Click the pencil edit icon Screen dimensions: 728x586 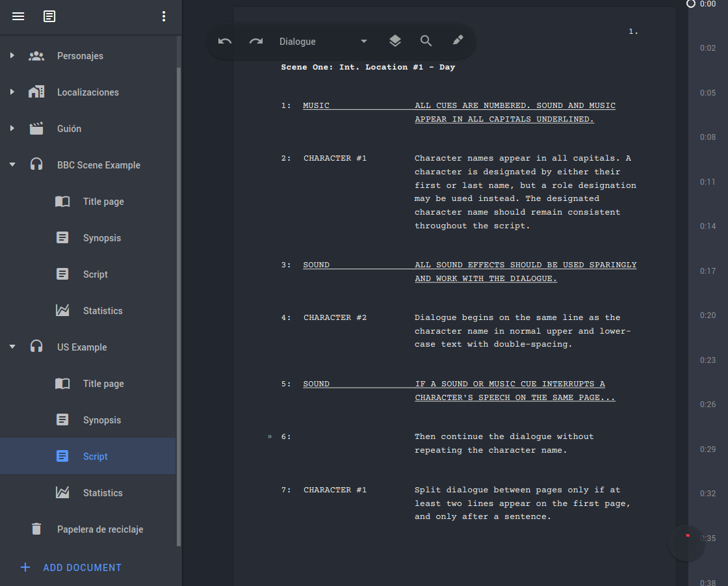coord(458,40)
